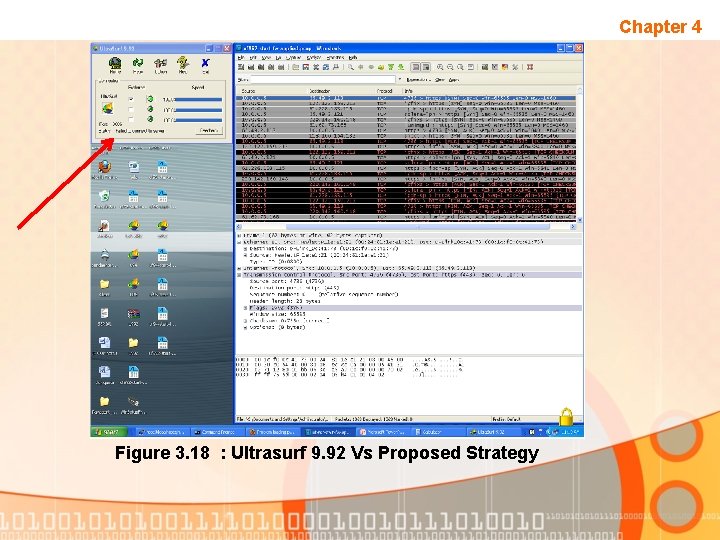Image resolution: width=720 pixels, height=540 pixels.
Task: Click the Zoom Out icon in Wireshark
Action: click(450, 67)
